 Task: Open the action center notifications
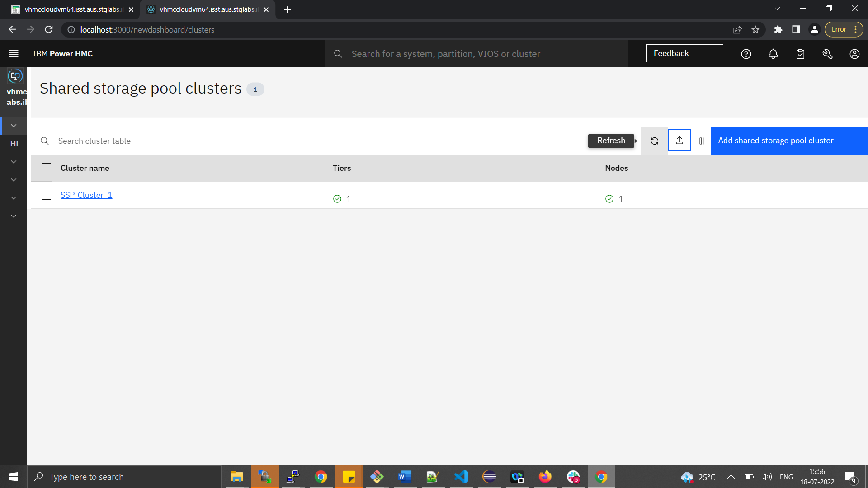(x=851, y=477)
